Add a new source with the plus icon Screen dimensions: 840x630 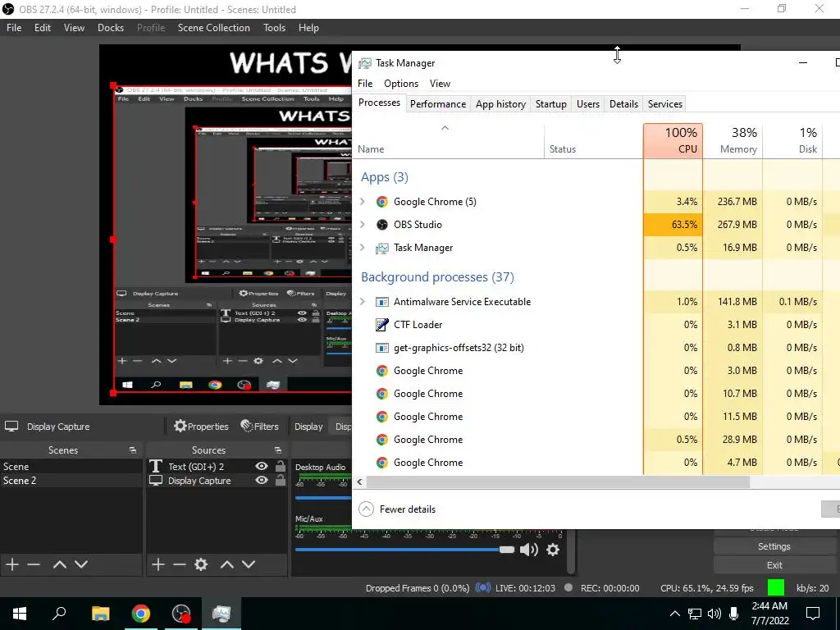point(158,564)
